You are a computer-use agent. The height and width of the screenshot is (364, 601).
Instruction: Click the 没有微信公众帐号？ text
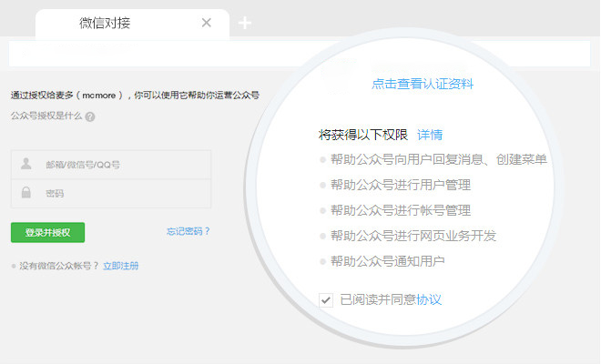(x=59, y=266)
